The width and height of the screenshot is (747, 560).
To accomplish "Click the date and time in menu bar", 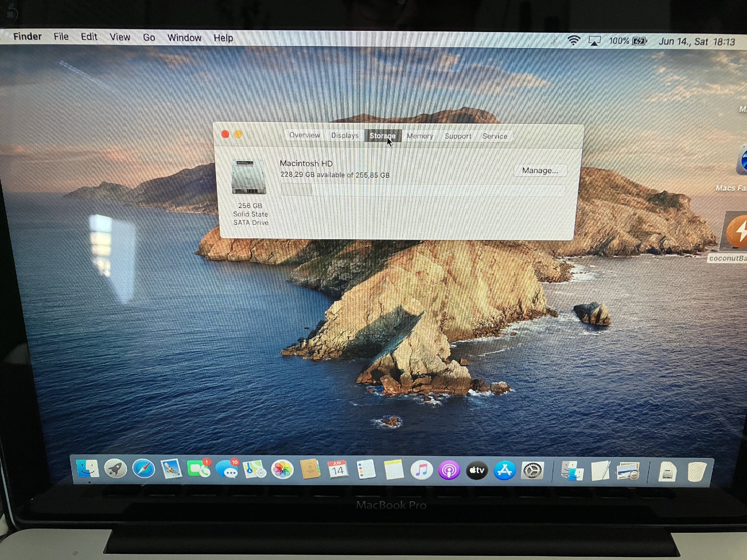I will [697, 42].
